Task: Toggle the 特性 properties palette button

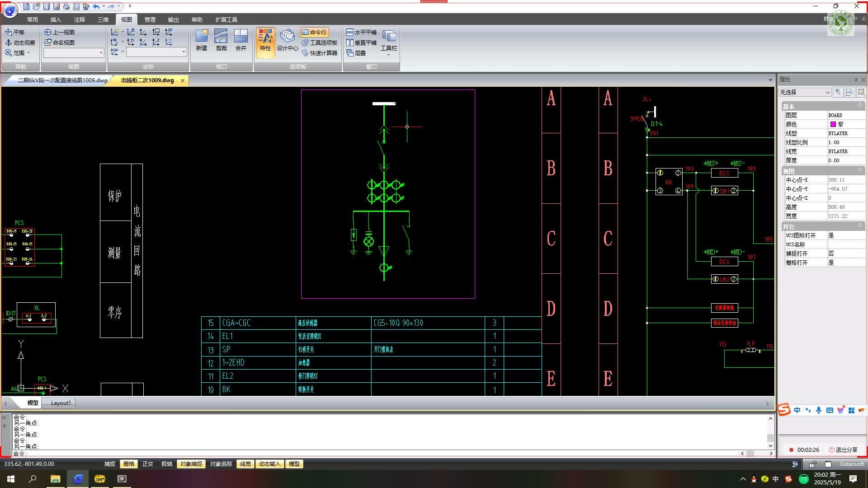Action: [x=265, y=42]
